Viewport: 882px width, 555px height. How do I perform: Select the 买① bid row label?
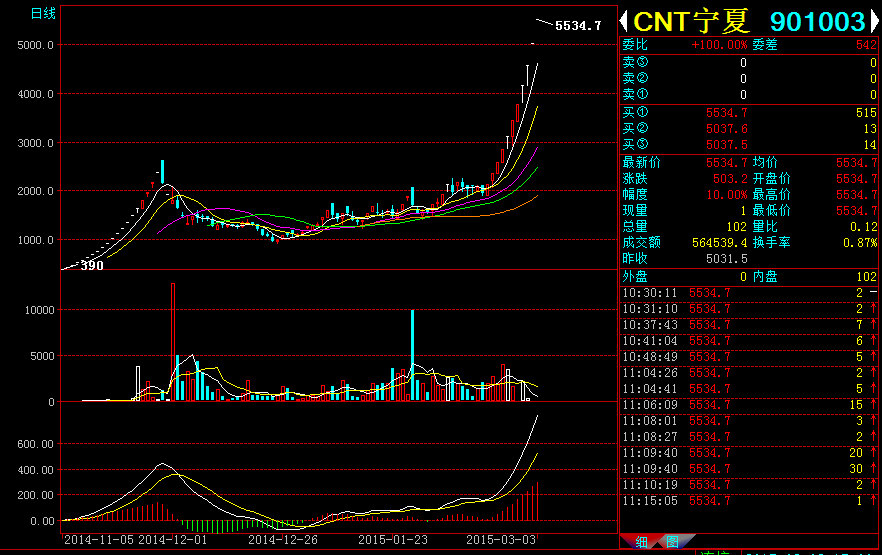coord(635,112)
